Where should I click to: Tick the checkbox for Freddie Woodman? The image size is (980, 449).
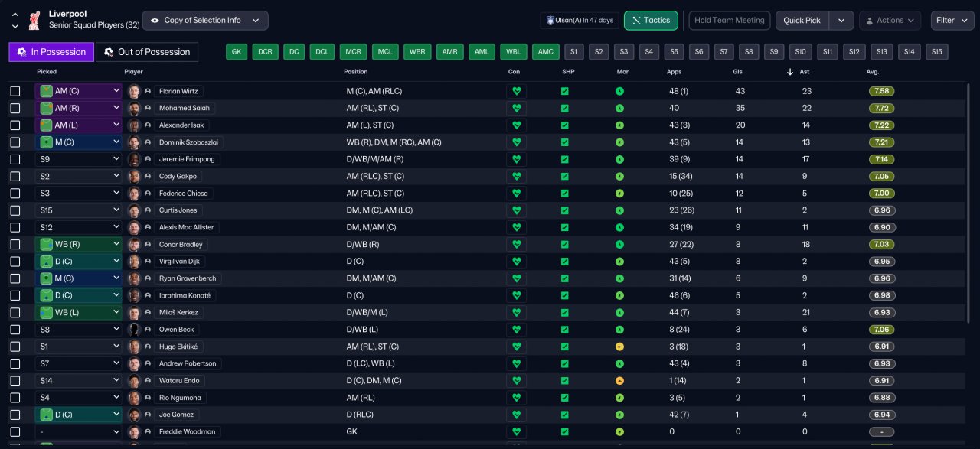pyautogui.click(x=15, y=432)
